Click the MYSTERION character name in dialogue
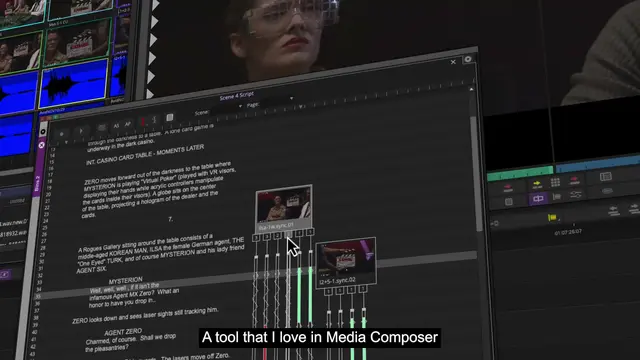640x360 pixels. (125, 281)
